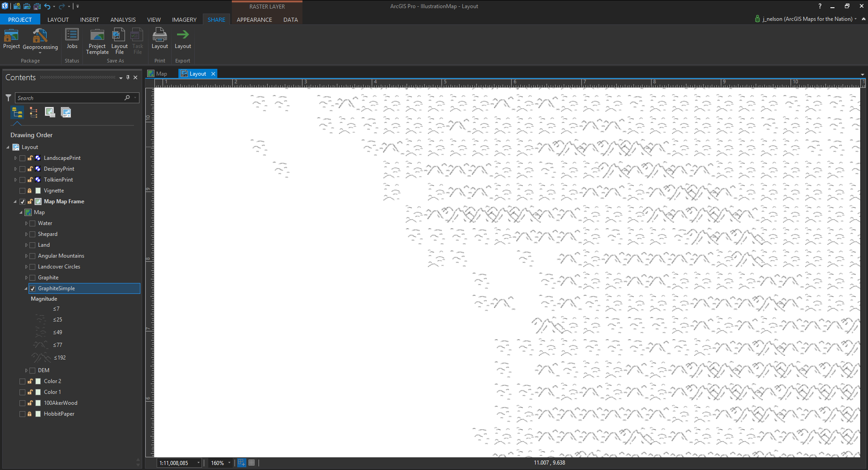Click the ≤77 magnitude symbol swatch
Screen dimensions: 868x470
[x=41, y=345]
